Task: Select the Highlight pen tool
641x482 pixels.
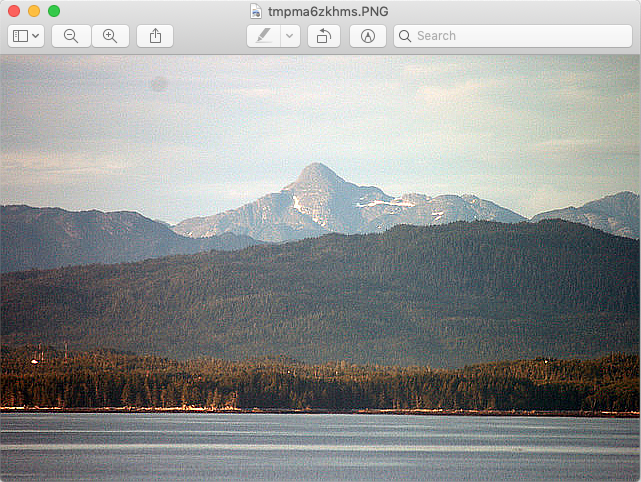Action: pyautogui.click(x=264, y=36)
